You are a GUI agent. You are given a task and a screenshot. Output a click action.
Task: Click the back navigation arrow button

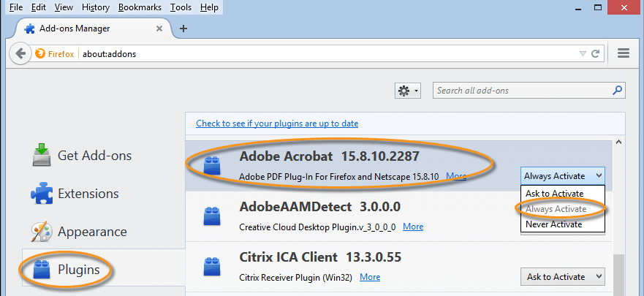[x=20, y=54]
